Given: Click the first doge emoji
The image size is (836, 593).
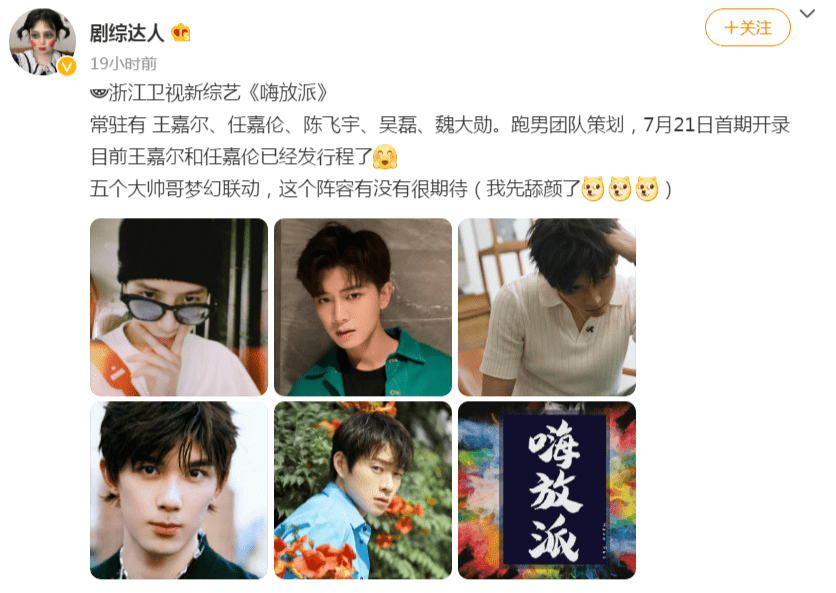Looking at the screenshot, I should (592, 189).
